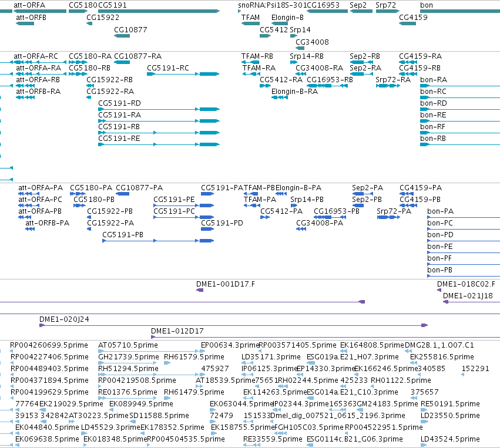Image resolution: width=500 pixels, height=448 pixels.
Task: Select EST EK069638.5prime
Action: point(47,439)
